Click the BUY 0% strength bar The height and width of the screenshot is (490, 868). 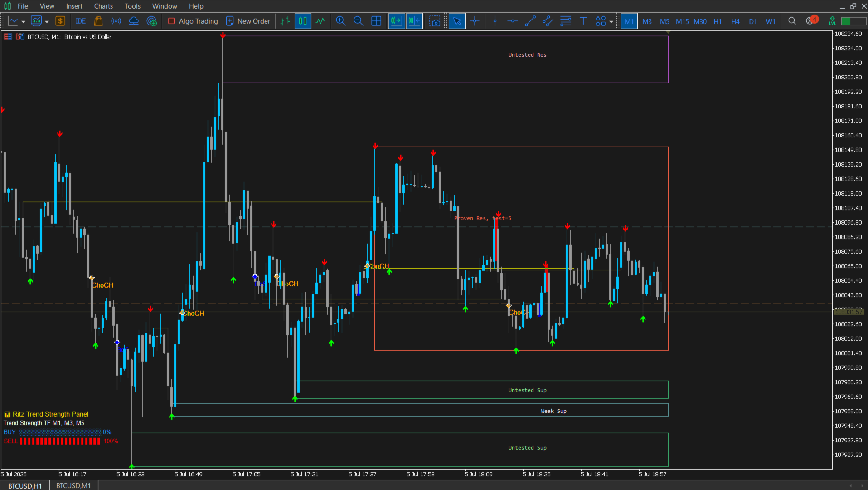(60, 432)
